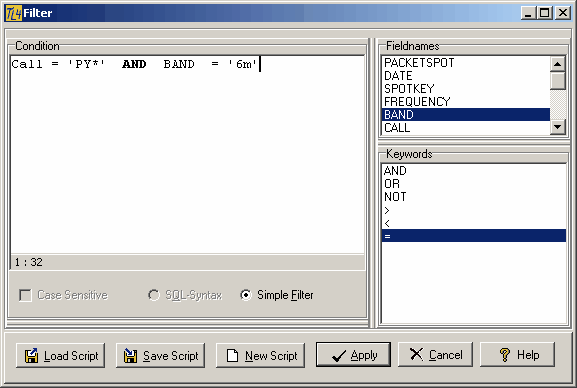Close the Filter window
The height and width of the screenshot is (388, 577).
(563, 13)
